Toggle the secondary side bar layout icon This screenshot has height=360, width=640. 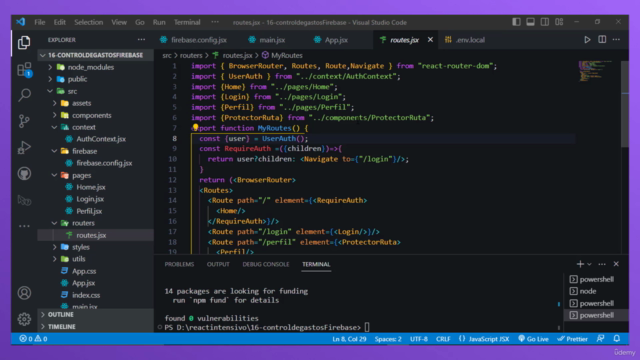[544, 22]
